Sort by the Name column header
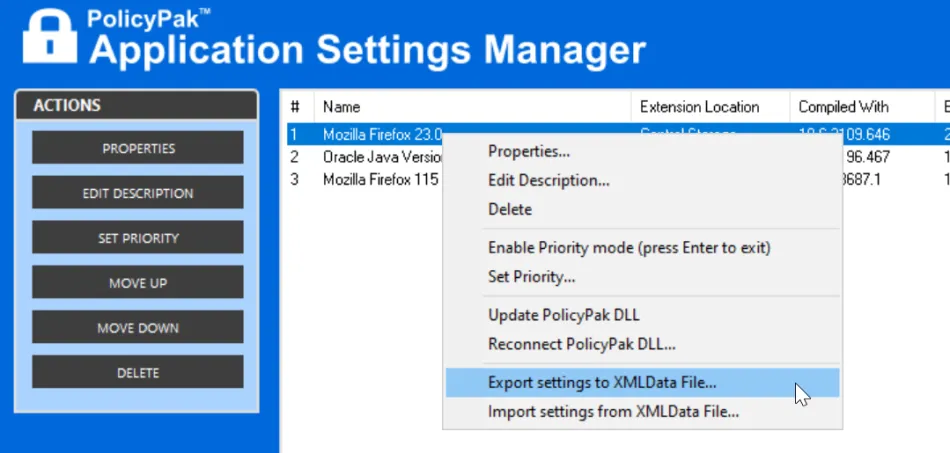 342,107
